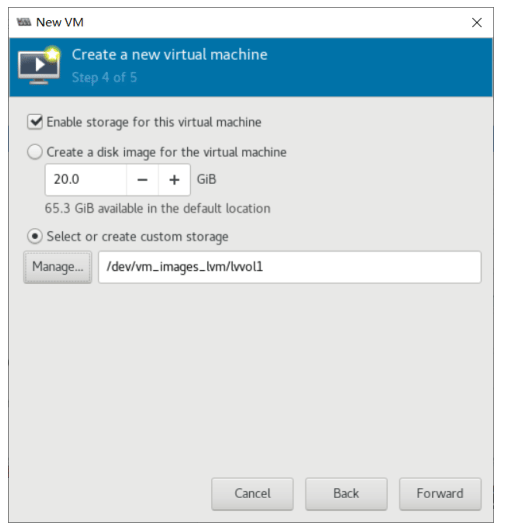The width and height of the screenshot is (505, 529).
Task: Click the 65.3 GiB available message
Action: 158,208
